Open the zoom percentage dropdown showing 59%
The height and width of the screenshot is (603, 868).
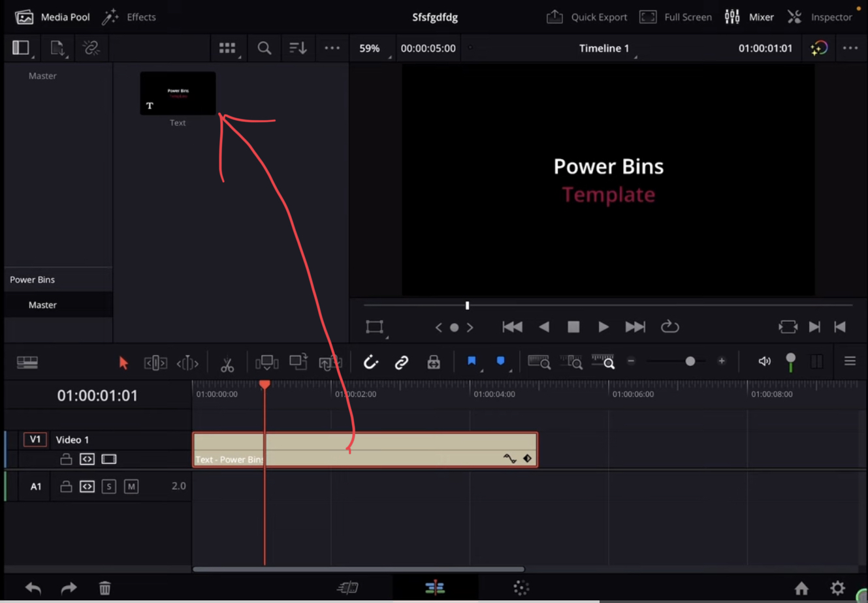[370, 48]
